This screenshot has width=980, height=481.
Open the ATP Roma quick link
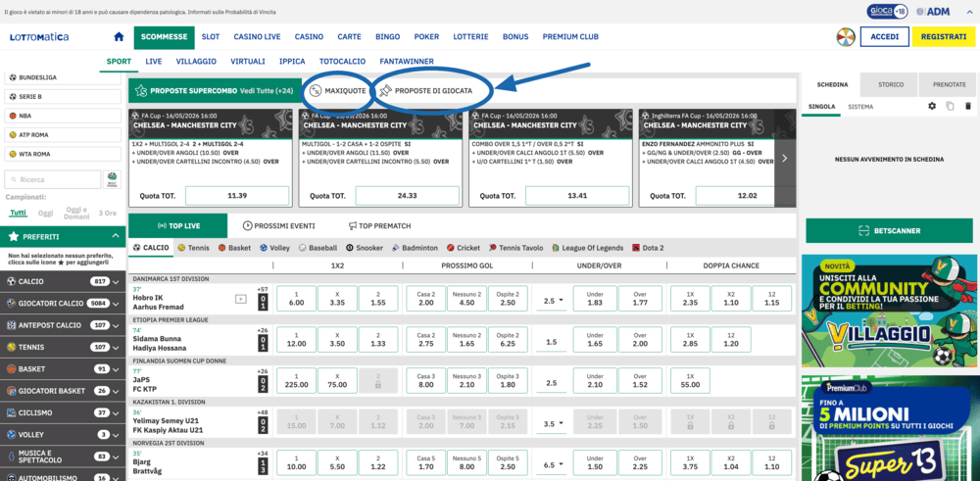65,135
